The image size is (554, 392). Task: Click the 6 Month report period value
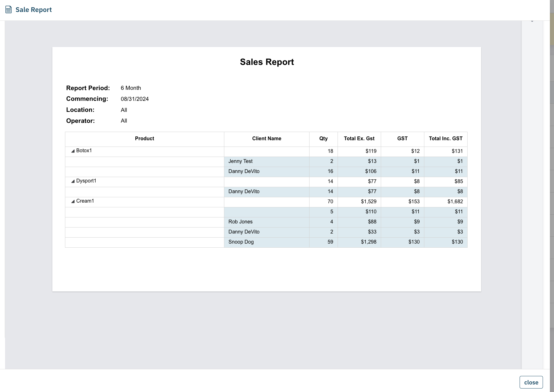131,88
